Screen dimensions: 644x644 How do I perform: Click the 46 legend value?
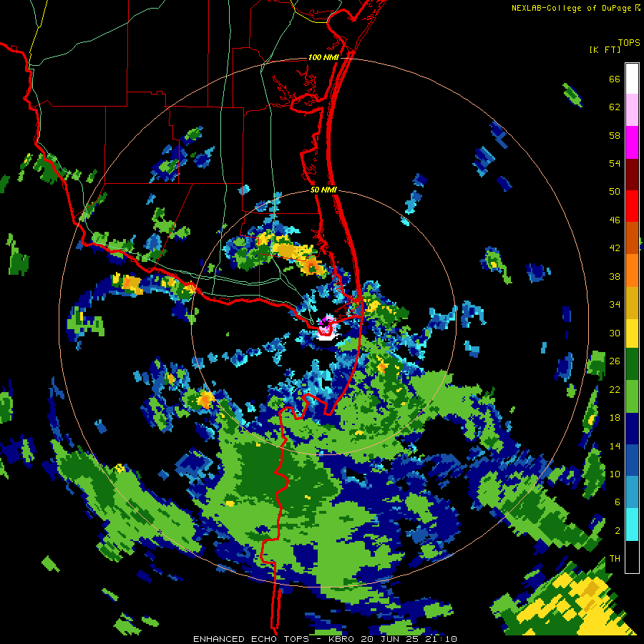(x=615, y=220)
